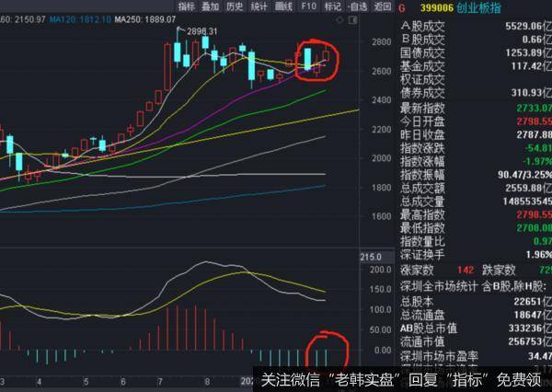Viewport: 552px width, 392px height.
Task: Click the 最低指数 row
Action: [x=476, y=228]
